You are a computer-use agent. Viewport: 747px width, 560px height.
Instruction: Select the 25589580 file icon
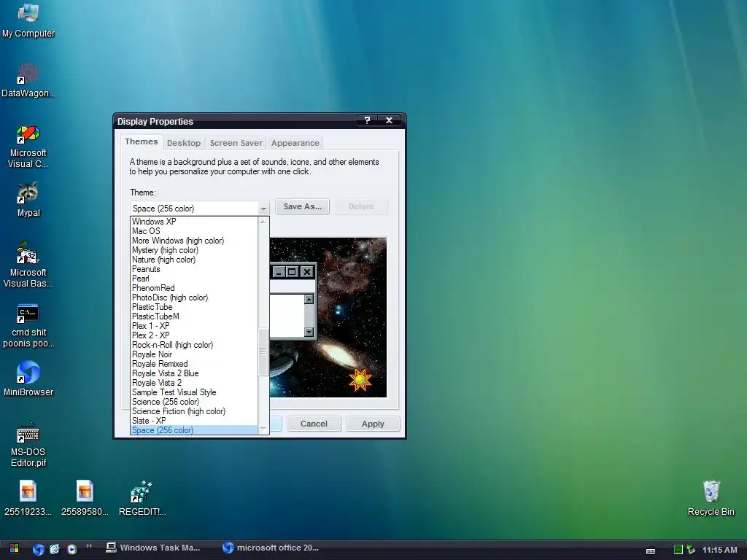tap(85, 498)
